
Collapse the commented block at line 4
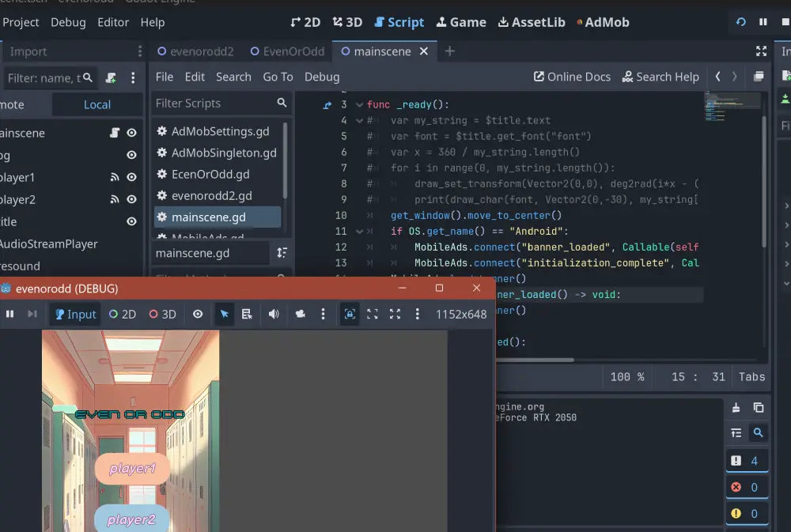click(359, 120)
